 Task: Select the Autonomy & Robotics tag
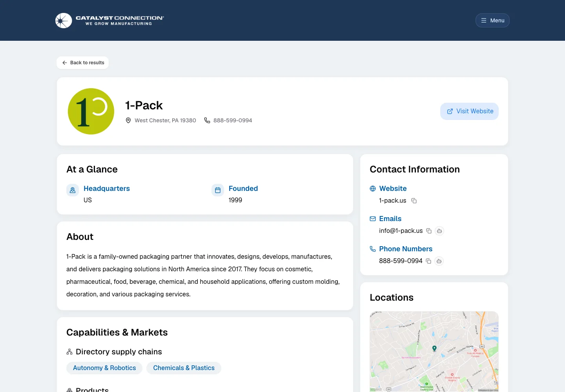pyautogui.click(x=104, y=368)
